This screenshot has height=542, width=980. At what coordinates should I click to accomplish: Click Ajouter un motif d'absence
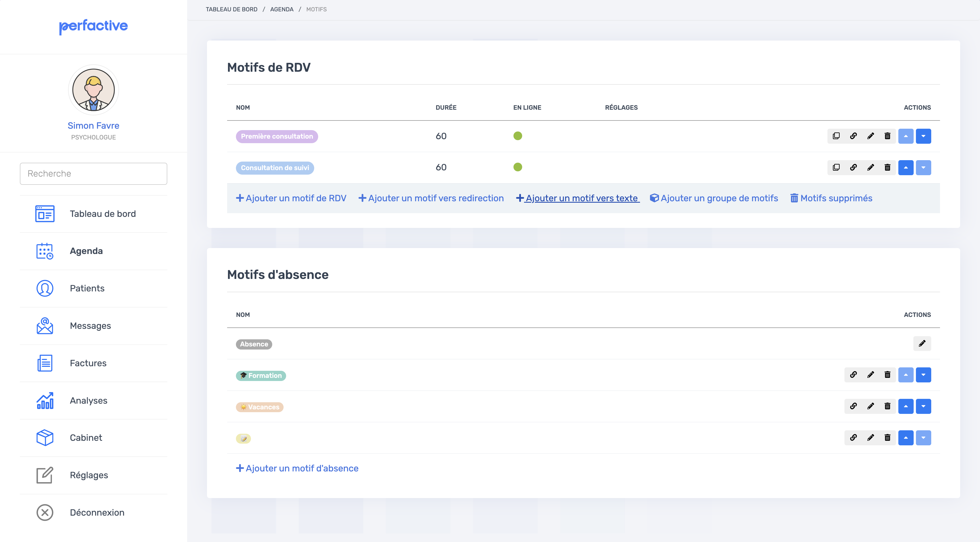pos(297,468)
